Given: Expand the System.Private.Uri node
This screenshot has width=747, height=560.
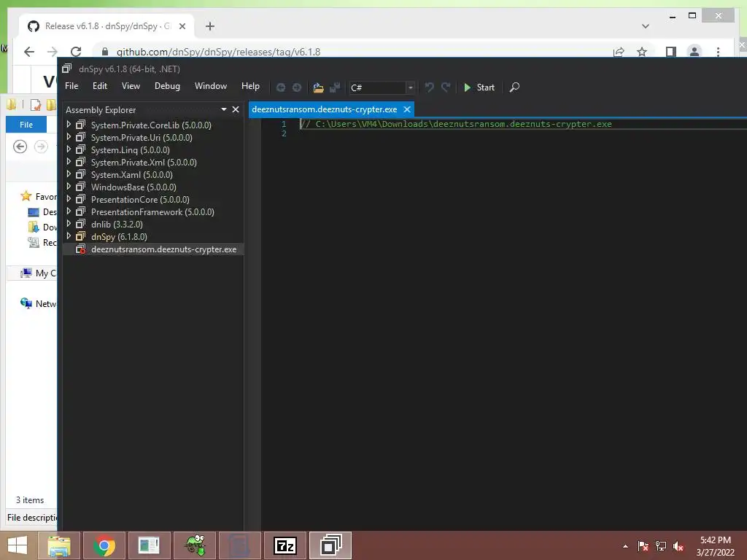Looking at the screenshot, I should [69, 137].
